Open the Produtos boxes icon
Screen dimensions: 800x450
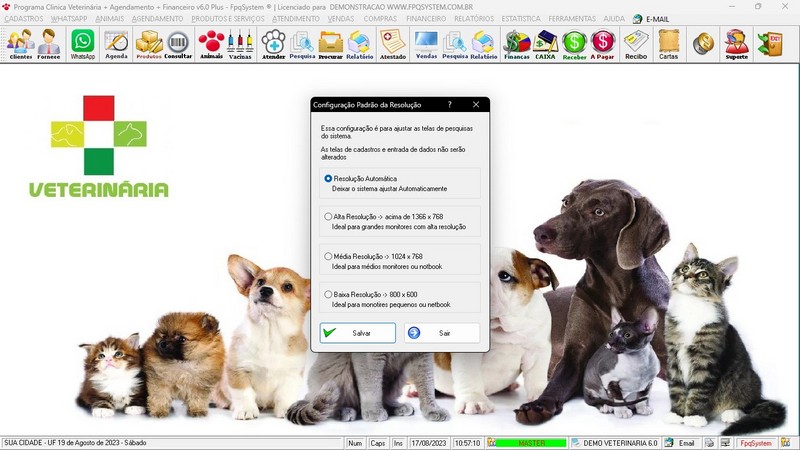pos(149,43)
